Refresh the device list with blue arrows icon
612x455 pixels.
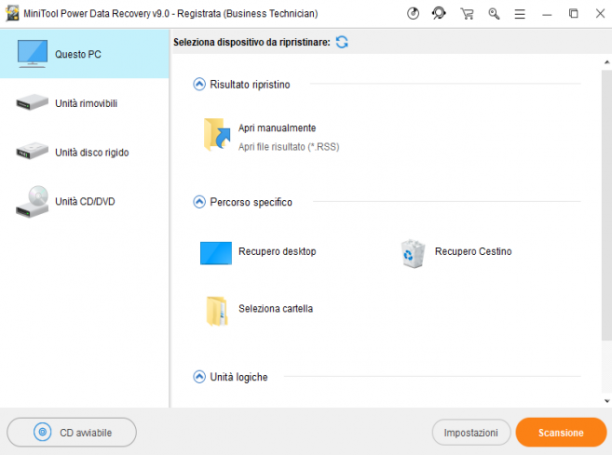(342, 42)
